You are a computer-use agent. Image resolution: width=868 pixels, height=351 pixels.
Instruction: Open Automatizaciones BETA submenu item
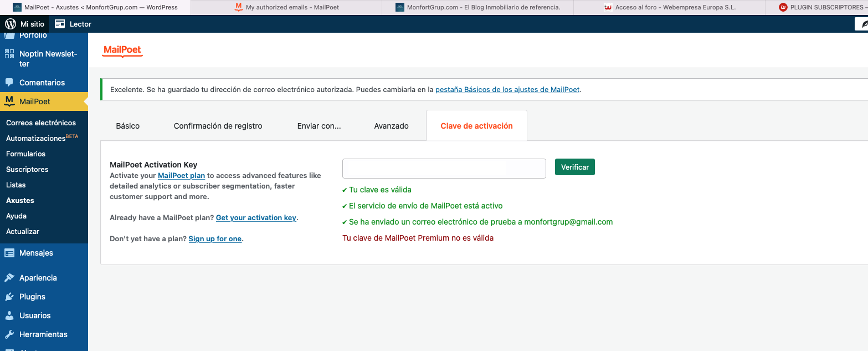tap(42, 138)
